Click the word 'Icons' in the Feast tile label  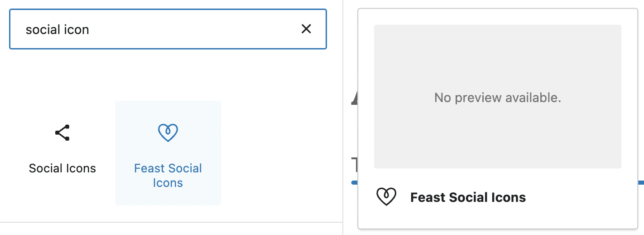168,183
